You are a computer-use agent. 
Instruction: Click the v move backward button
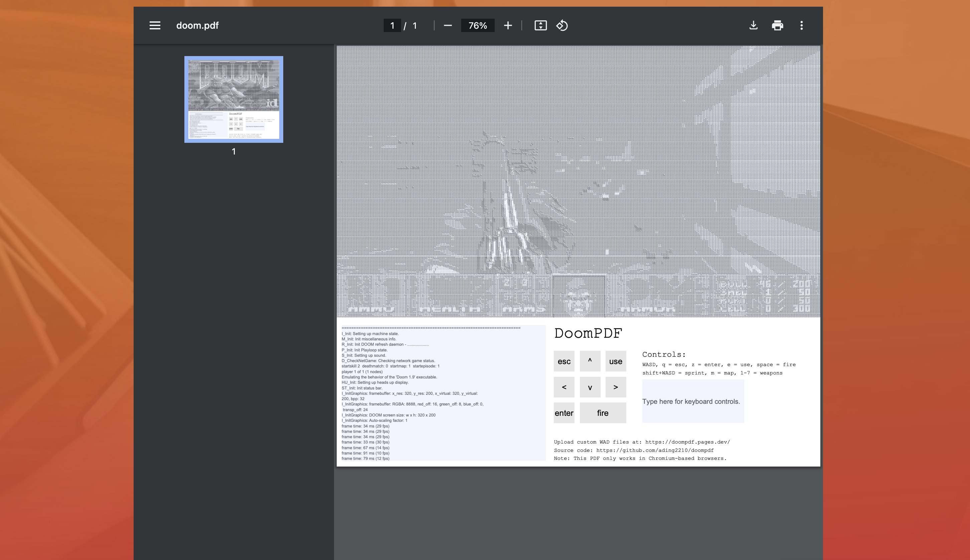(590, 387)
